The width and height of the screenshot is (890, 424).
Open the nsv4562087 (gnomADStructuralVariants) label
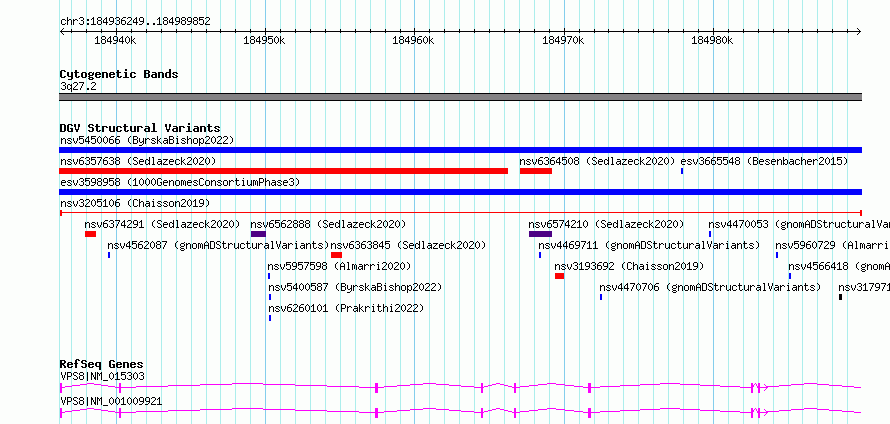[x=219, y=245]
